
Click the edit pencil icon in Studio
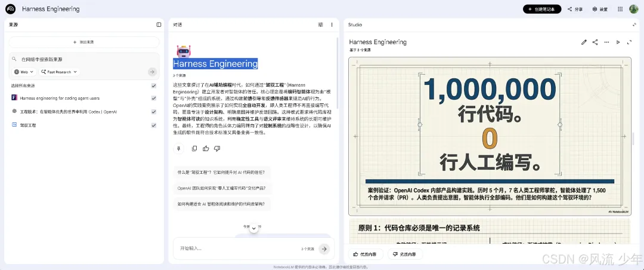point(584,42)
